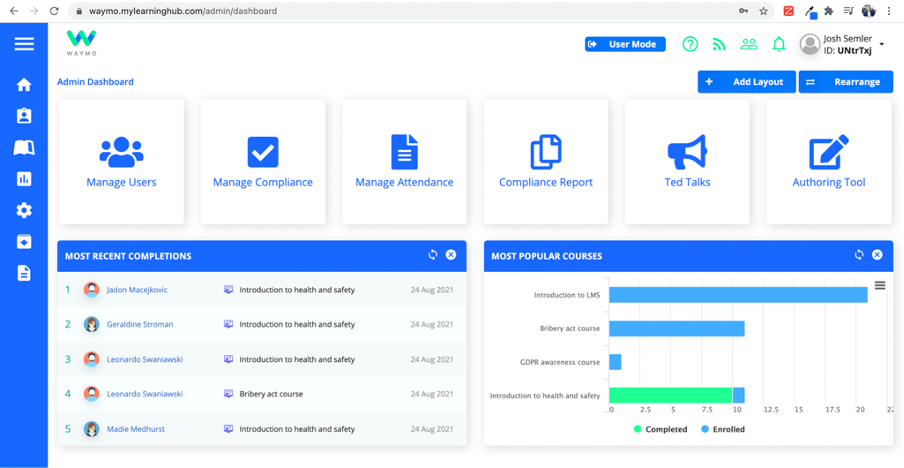Viewport: 904px width, 468px height.
Task: Open the browser extensions puzzle icon
Action: tap(829, 11)
